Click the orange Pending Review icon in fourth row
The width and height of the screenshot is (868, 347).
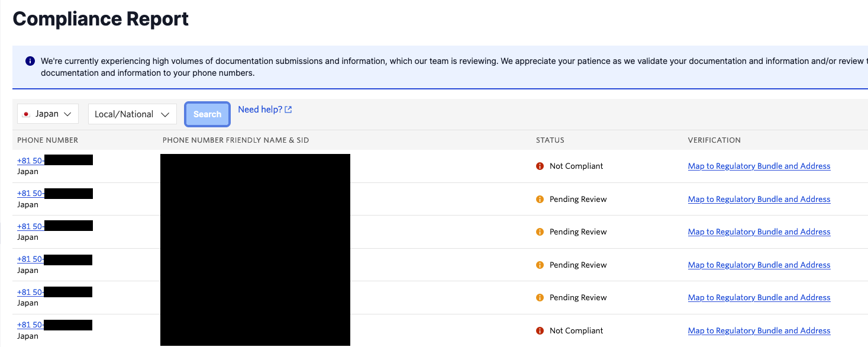pyautogui.click(x=540, y=265)
